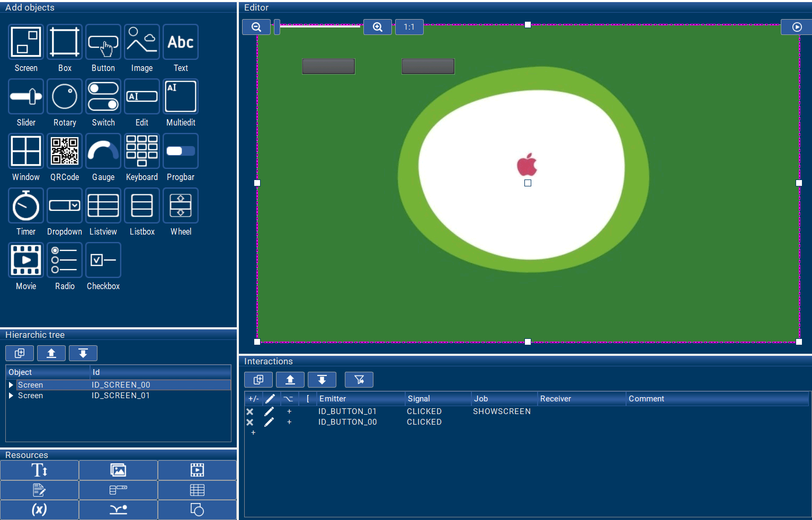The width and height of the screenshot is (812, 520).
Task: Duplicate the selected interaction
Action: 258,380
